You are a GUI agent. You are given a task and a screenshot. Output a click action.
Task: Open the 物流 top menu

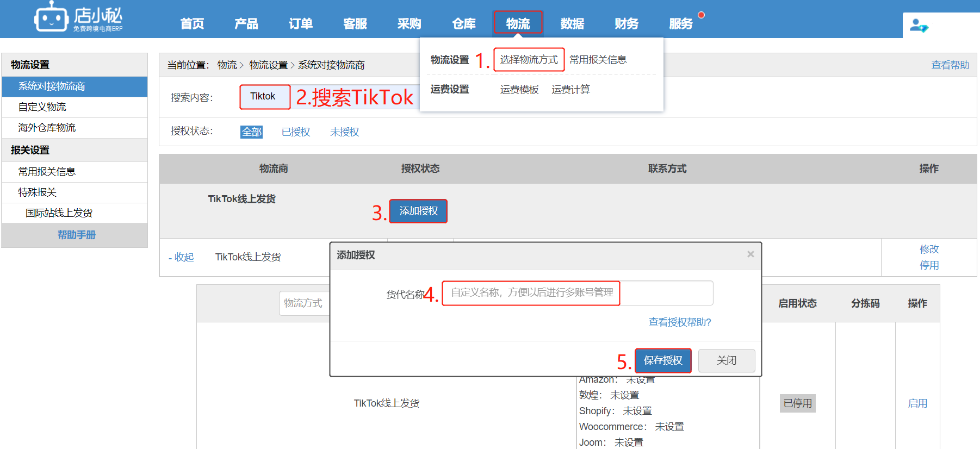[518, 24]
